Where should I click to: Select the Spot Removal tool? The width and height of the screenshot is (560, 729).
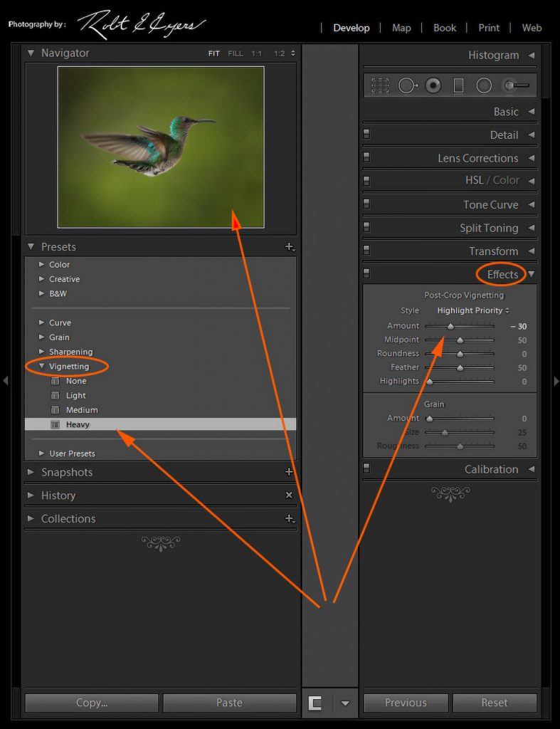point(407,85)
